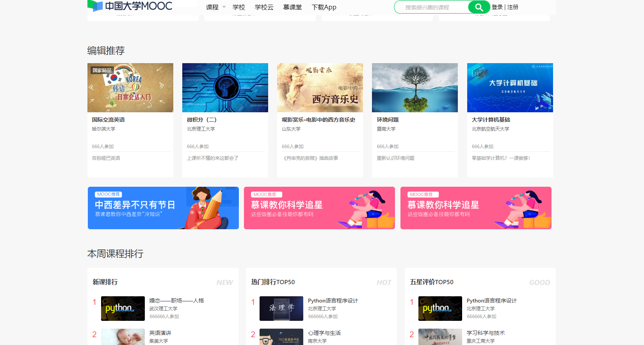This screenshot has width=644, height=345.
Task: Click 南京大学 school name
Action: (x=317, y=341)
